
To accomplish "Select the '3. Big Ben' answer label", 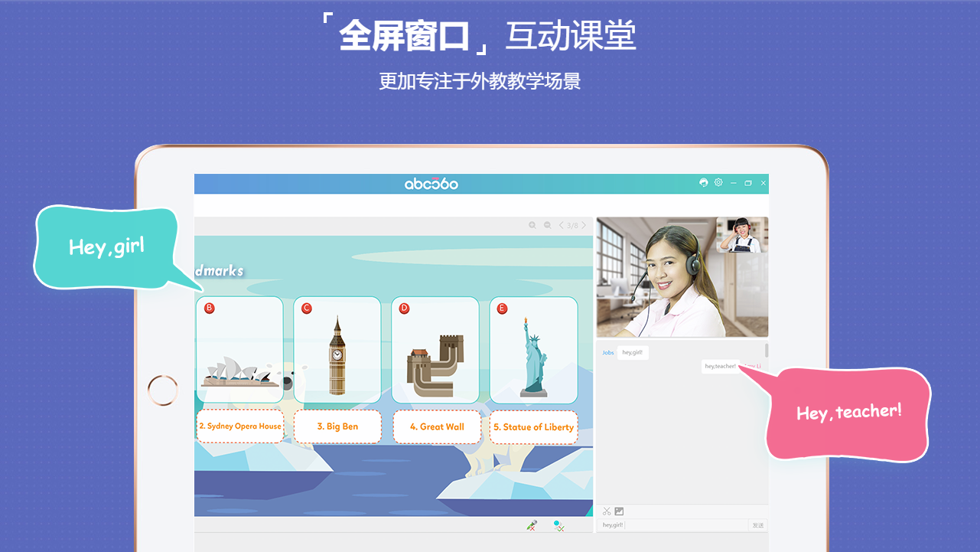I will tap(337, 426).
